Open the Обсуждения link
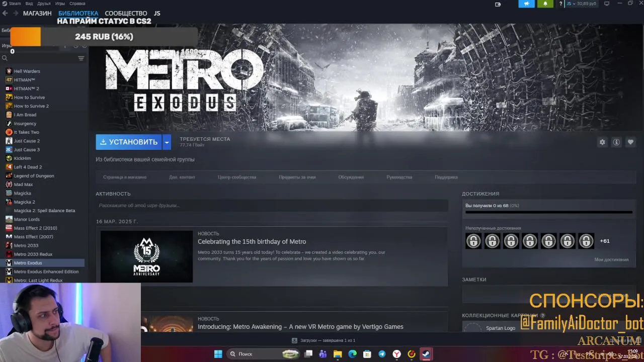644x362 pixels. tap(351, 177)
